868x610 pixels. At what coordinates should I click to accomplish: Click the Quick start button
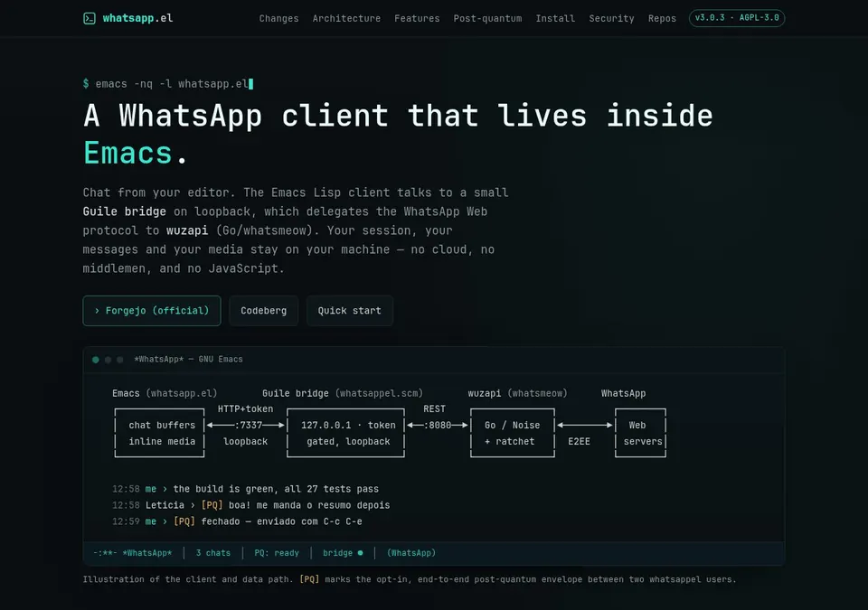[349, 311]
